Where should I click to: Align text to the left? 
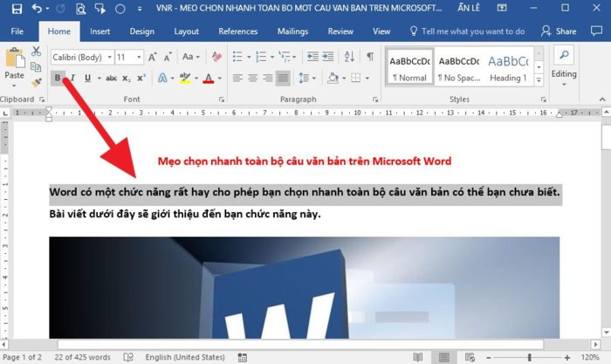237,79
